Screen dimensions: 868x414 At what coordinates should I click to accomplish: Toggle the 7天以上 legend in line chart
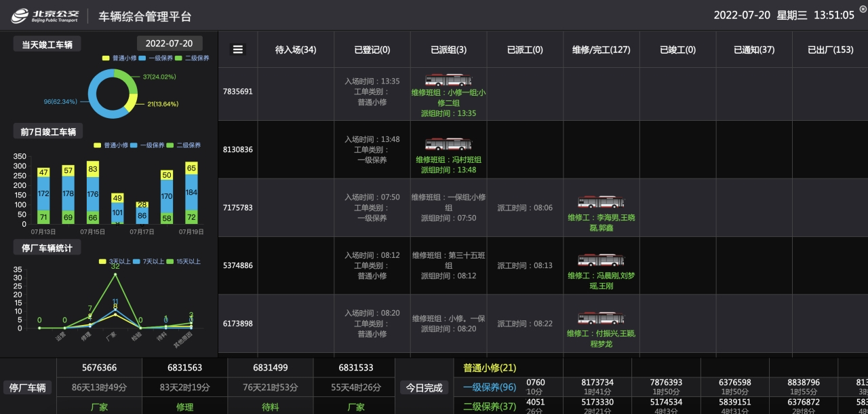tap(145, 261)
